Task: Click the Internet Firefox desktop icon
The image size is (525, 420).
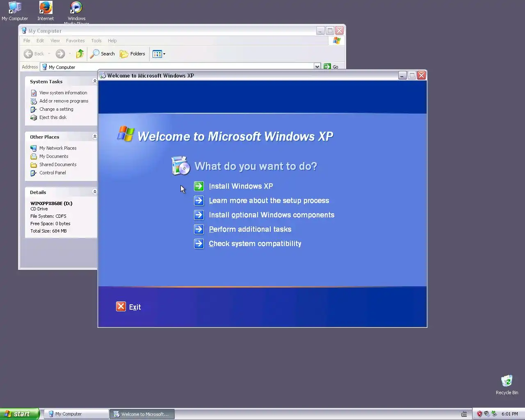Action: (46, 11)
